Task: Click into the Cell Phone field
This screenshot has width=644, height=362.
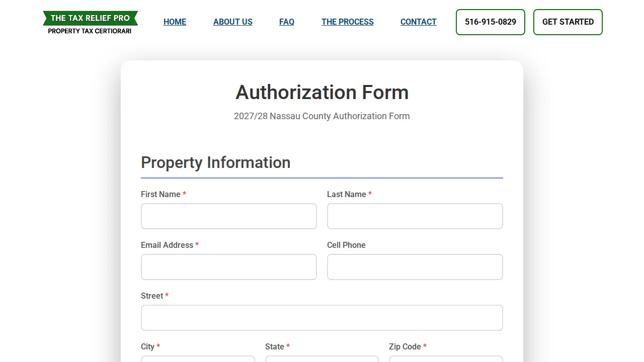Action: [415, 267]
